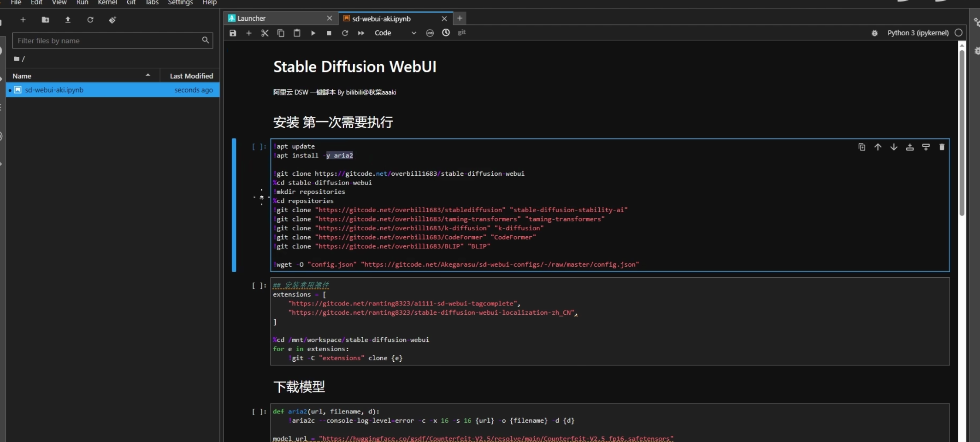
Task: Click the 安装 第一次需要执行 heading
Action: pos(333,122)
